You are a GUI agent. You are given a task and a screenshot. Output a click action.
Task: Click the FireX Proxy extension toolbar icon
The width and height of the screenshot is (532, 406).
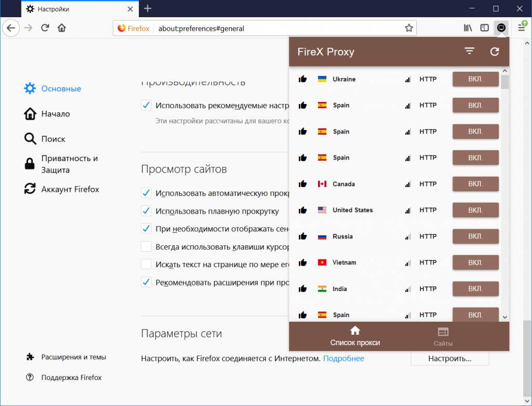point(501,28)
